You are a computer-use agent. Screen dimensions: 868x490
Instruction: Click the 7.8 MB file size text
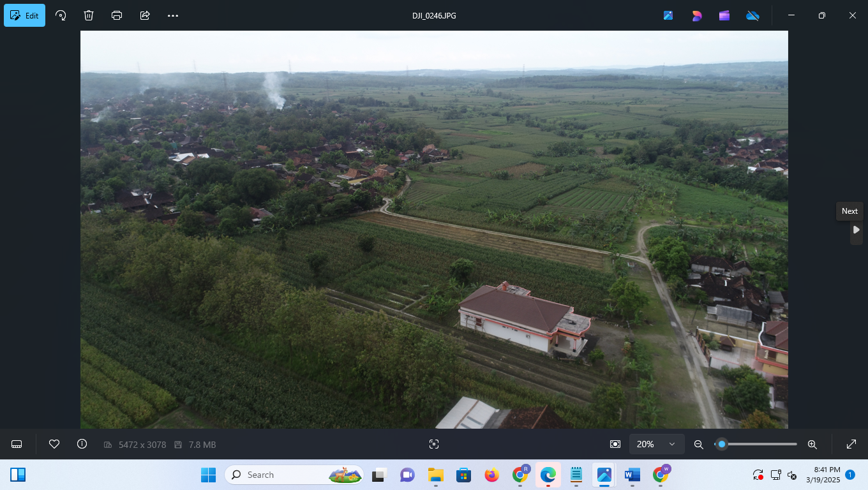(x=202, y=444)
